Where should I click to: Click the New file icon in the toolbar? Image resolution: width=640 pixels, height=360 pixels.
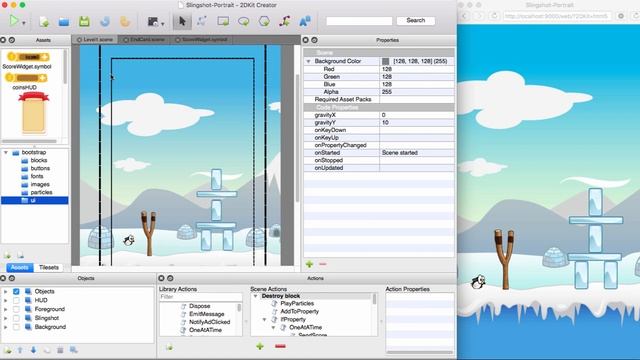point(44,22)
